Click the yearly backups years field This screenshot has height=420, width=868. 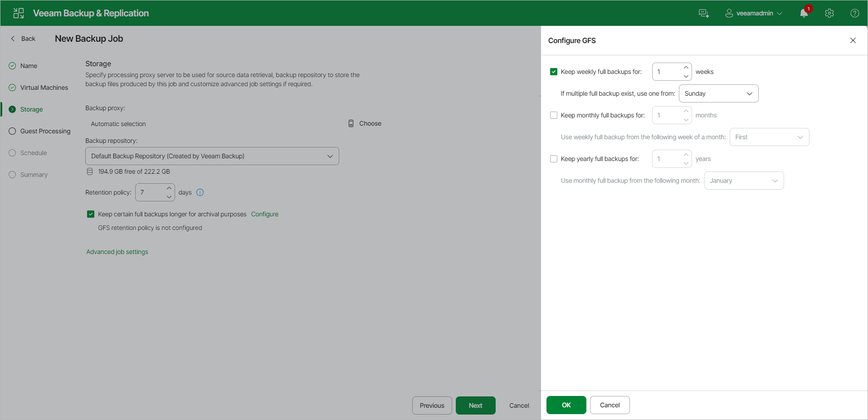coord(667,159)
